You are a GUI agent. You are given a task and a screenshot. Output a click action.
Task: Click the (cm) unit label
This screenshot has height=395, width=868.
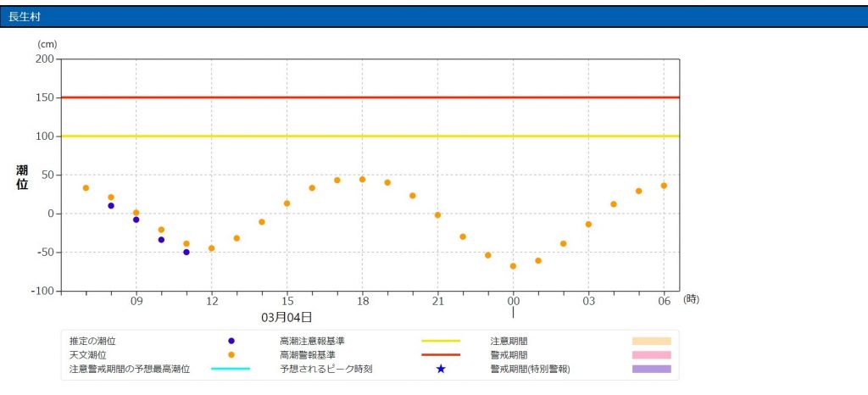[47, 44]
